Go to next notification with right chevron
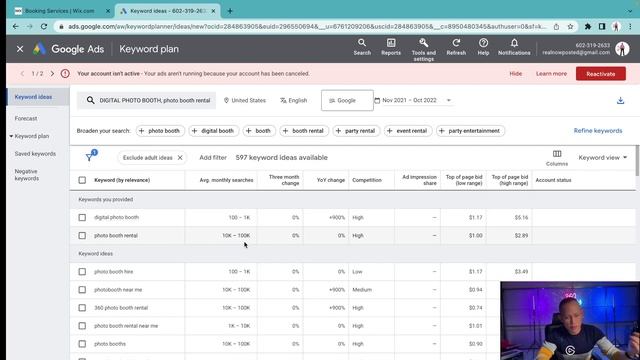 [52, 73]
